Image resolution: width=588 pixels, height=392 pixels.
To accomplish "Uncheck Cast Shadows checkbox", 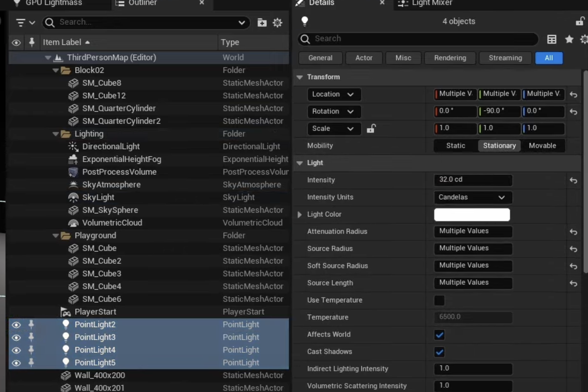I will [x=439, y=352].
